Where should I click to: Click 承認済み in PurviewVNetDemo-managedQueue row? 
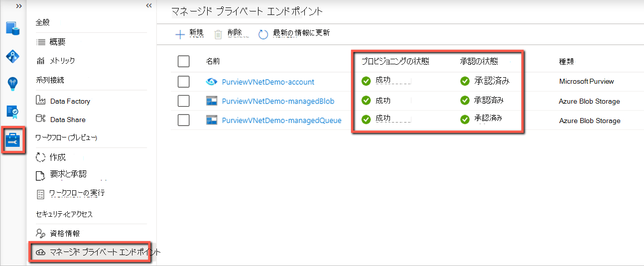click(488, 119)
